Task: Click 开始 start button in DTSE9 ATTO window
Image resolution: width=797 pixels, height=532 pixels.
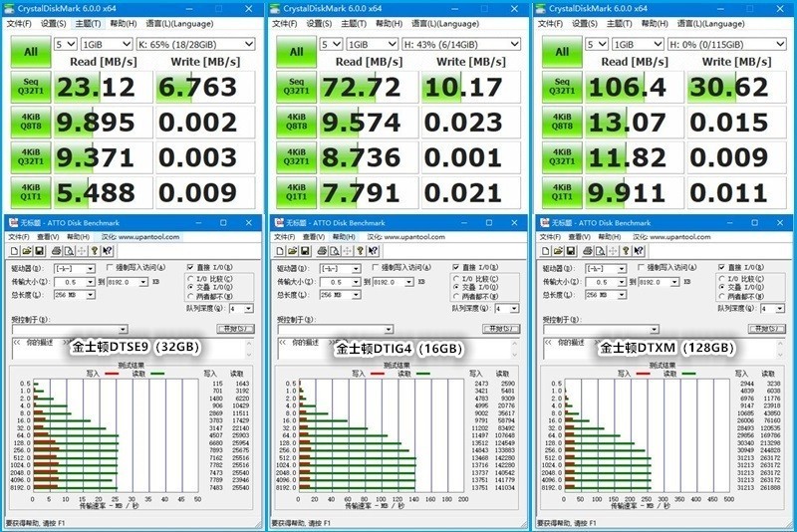Action: [235, 329]
